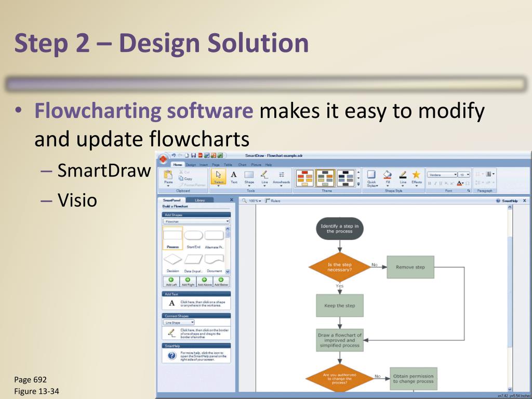
Task: Click the Add Below button
Action: [x=221, y=282]
